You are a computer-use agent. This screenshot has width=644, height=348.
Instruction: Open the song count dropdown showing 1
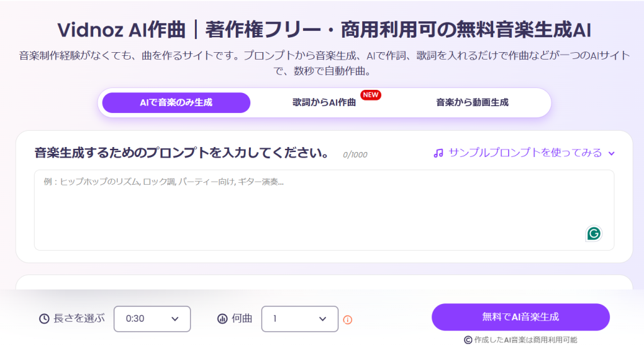[x=300, y=319]
